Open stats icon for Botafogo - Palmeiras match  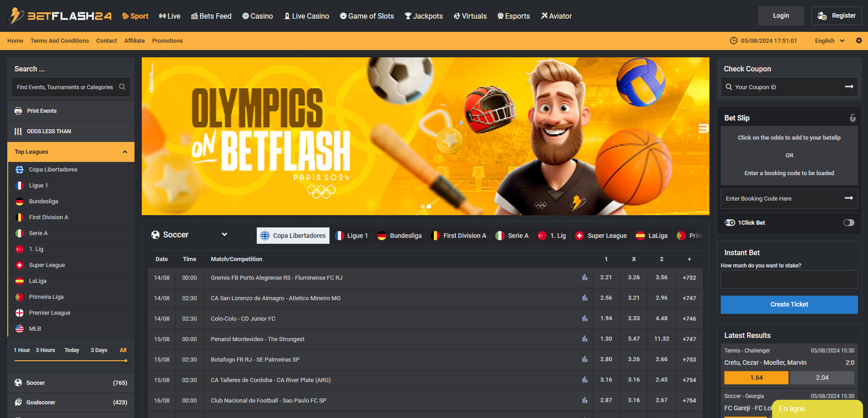[584, 359]
